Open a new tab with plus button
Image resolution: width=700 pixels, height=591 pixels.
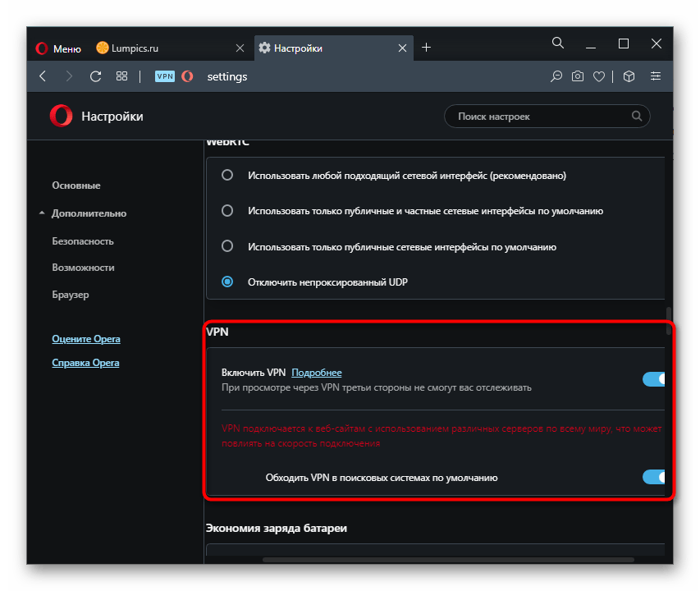coord(426,48)
